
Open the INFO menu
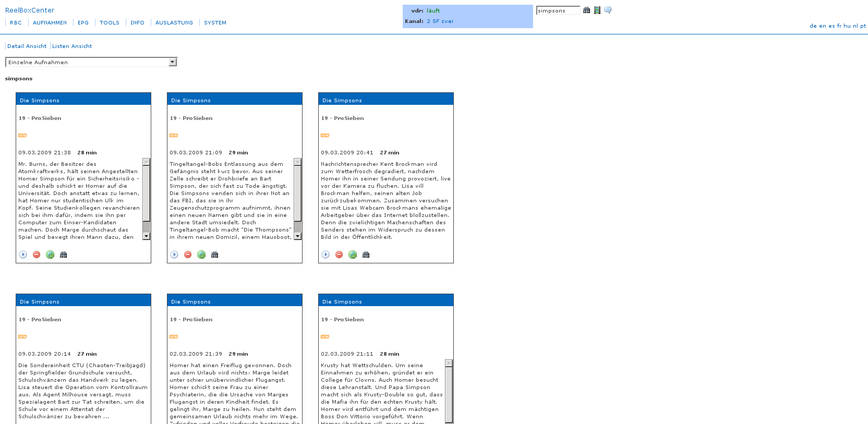137,22
